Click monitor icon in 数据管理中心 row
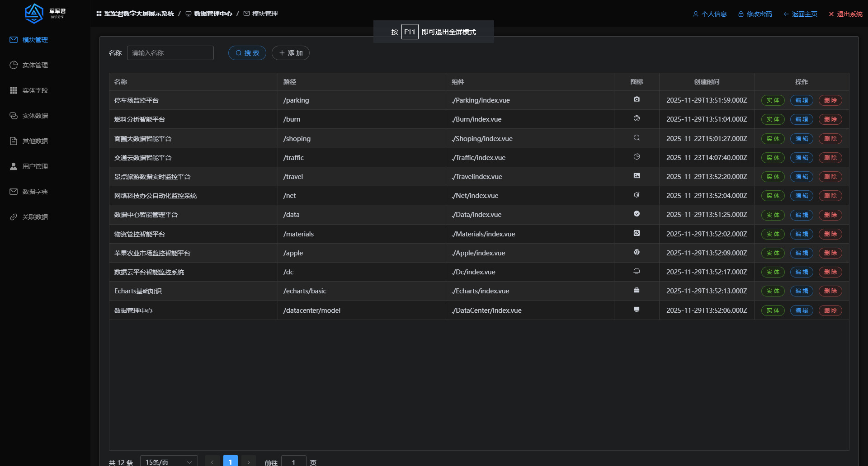 [x=637, y=310]
